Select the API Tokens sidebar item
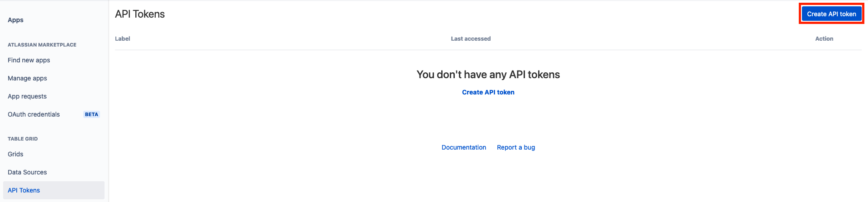 click(24, 190)
